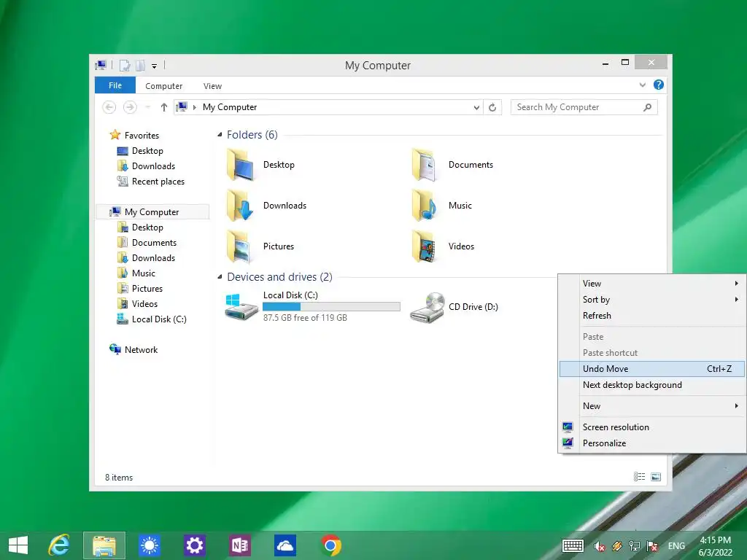Viewport: 747px width, 560px height.
Task: Click the Local Disk (C:) capacity bar
Action: click(x=332, y=307)
